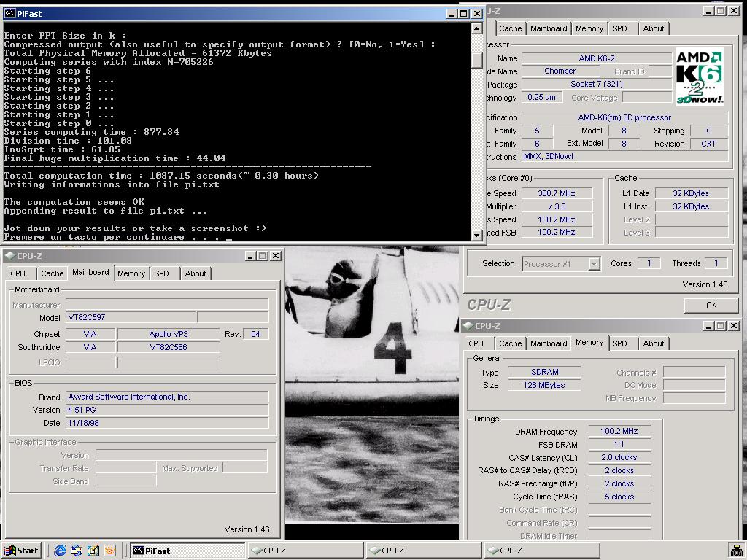Click the BIOS version 4.51 PG field
The height and width of the screenshot is (560, 747).
167,410
